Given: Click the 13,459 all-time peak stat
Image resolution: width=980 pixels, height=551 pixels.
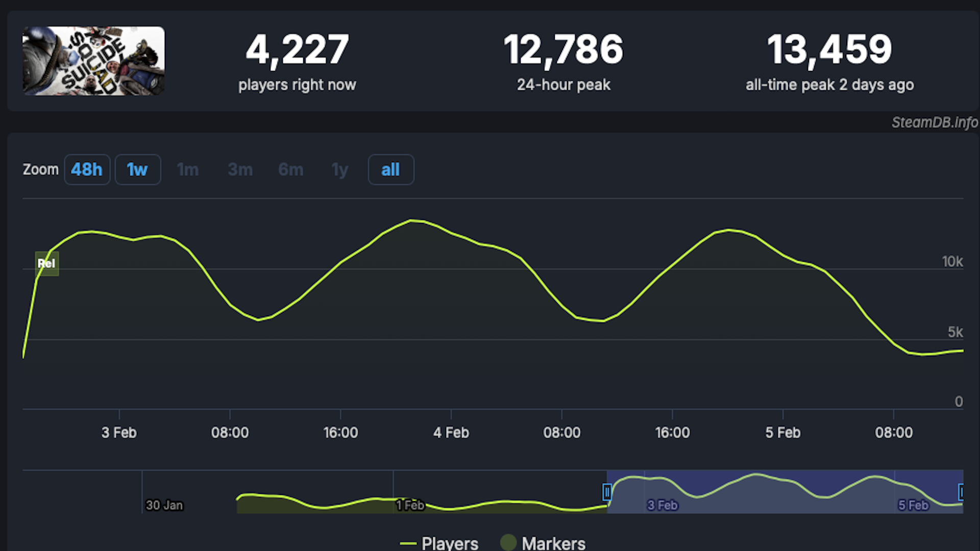Looking at the screenshot, I should [829, 61].
